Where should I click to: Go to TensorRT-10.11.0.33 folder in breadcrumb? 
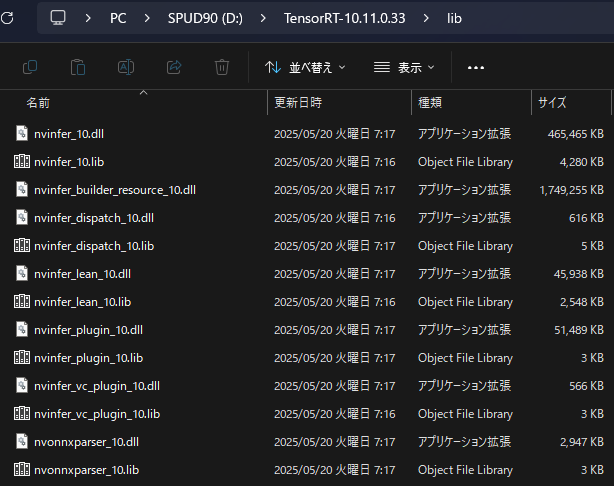click(345, 18)
